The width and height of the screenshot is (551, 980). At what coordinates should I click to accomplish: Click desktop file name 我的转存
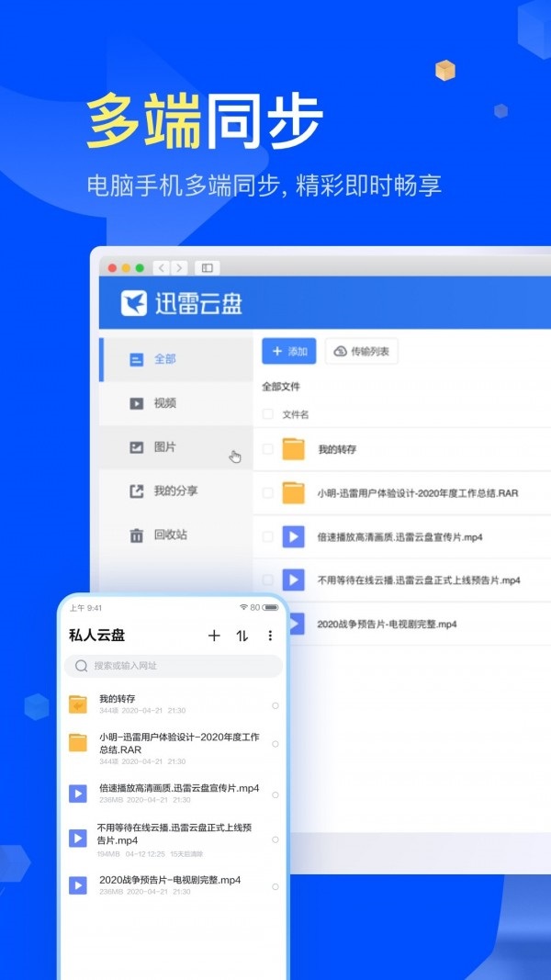[337, 449]
